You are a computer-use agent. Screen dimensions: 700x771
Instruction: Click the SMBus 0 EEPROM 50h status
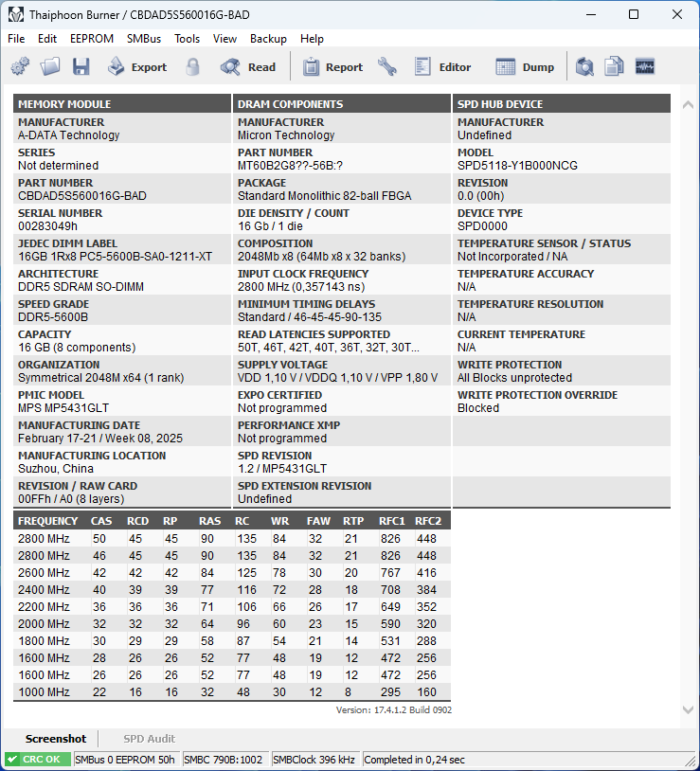click(x=125, y=760)
